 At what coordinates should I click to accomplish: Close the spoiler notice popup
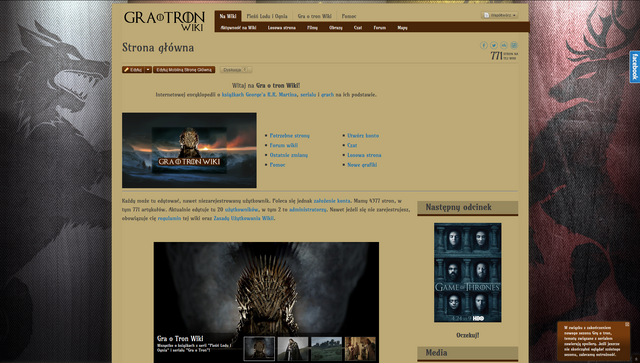click(x=627, y=324)
